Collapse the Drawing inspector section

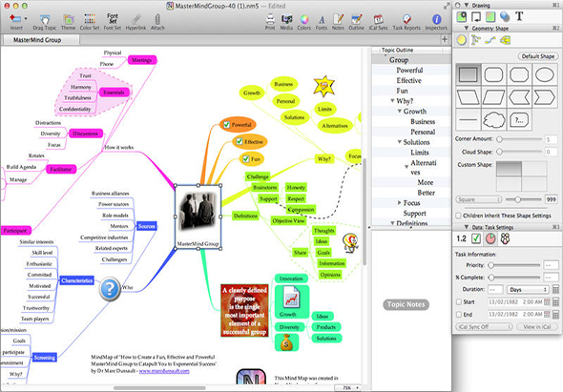(466, 5)
